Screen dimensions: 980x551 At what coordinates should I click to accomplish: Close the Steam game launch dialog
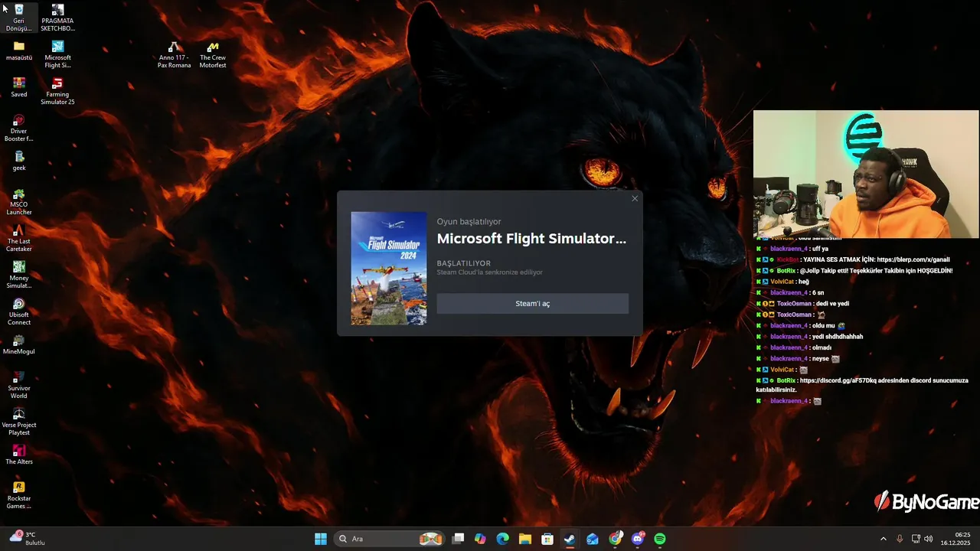(635, 199)
